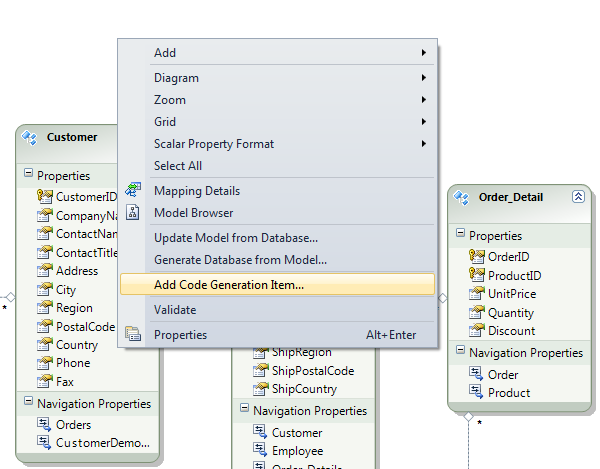This screenshot has height=469, width=600.
Task: Click the association diamond left of Customer
Action: (10, 297)
